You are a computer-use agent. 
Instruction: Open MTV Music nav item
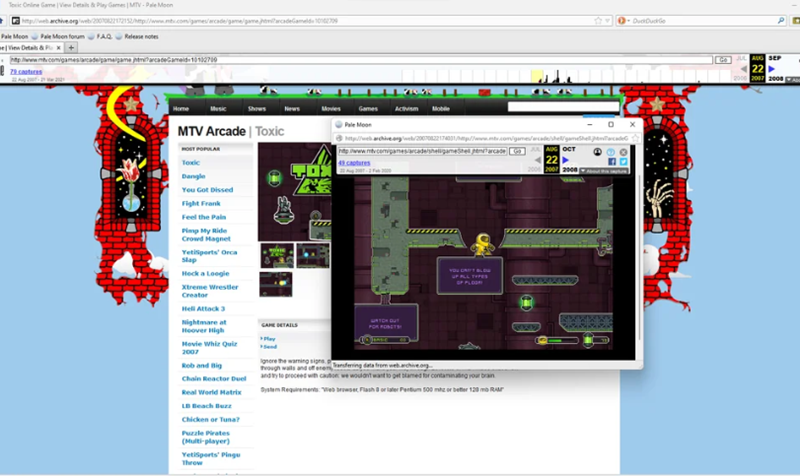[x=218, y=109]
